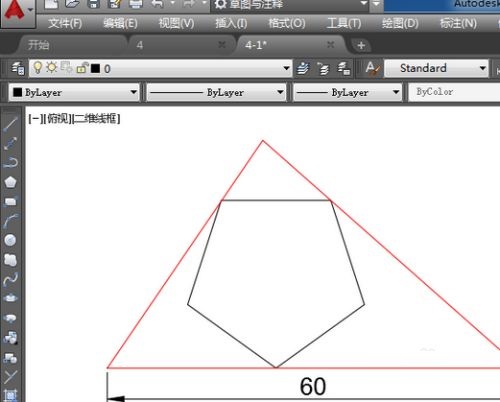Toggle layer 0 viewport freeze icon
500x402 pixels.
[66, 68]
